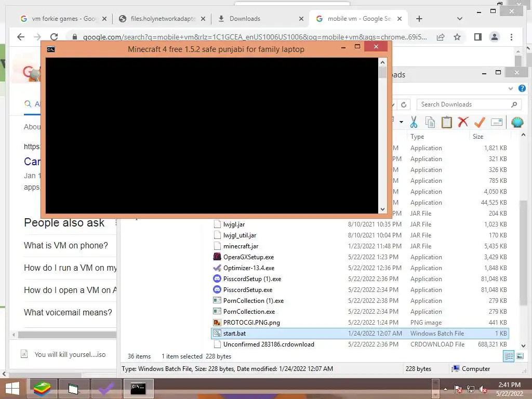Open the You will kill yoursel...iso download
Screen dimensions: 532x399
click(x=64, y=354)
